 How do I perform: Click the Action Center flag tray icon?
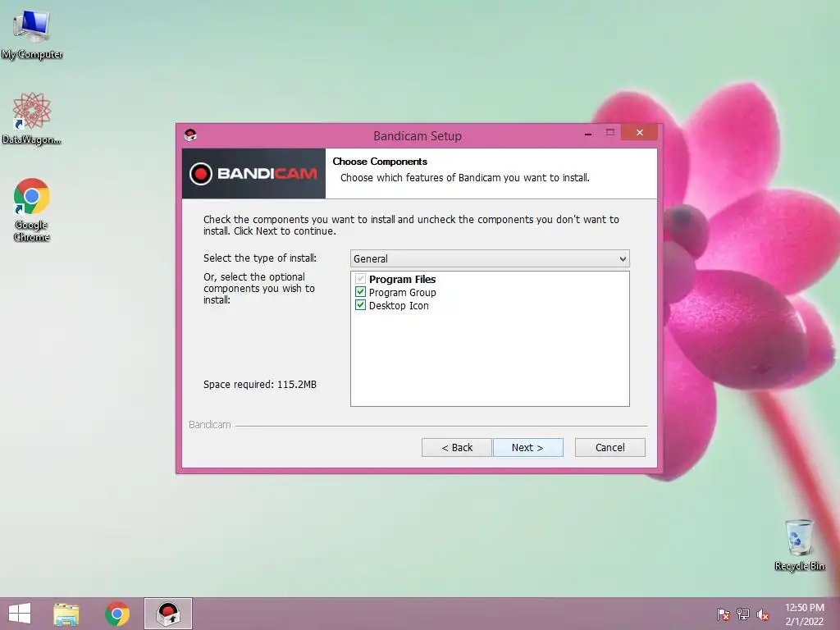click(x=724, y=614)
